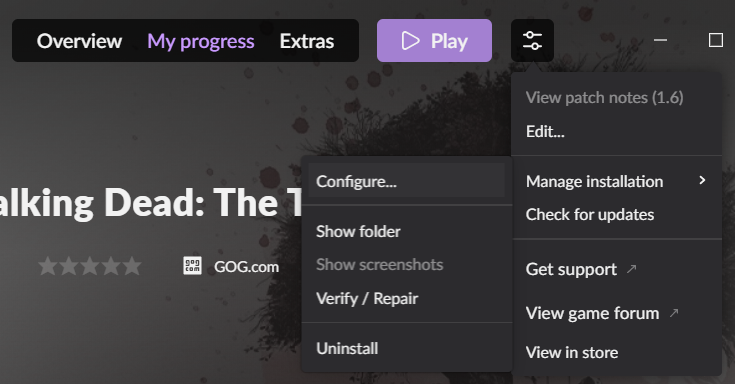This screenshot has height=384, width=735.
Task: Rate the game with the fifth star
Action: point(132,266)
